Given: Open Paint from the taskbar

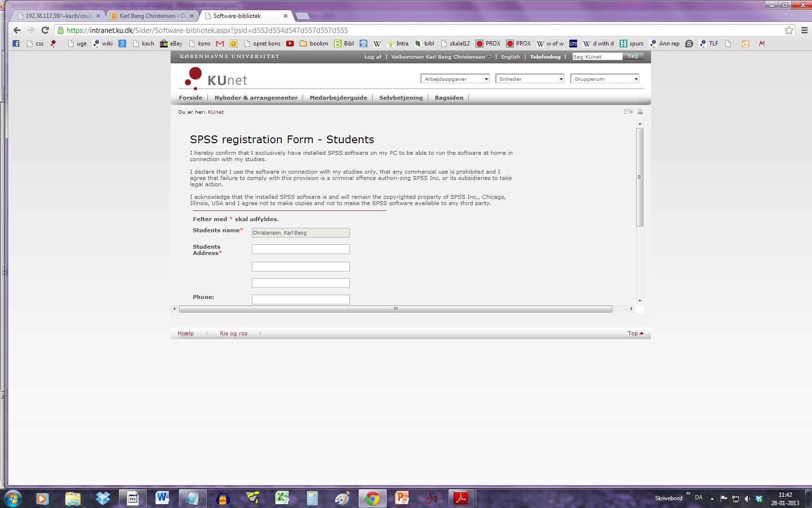Looking at the screenshot, I should pos(342,498).
